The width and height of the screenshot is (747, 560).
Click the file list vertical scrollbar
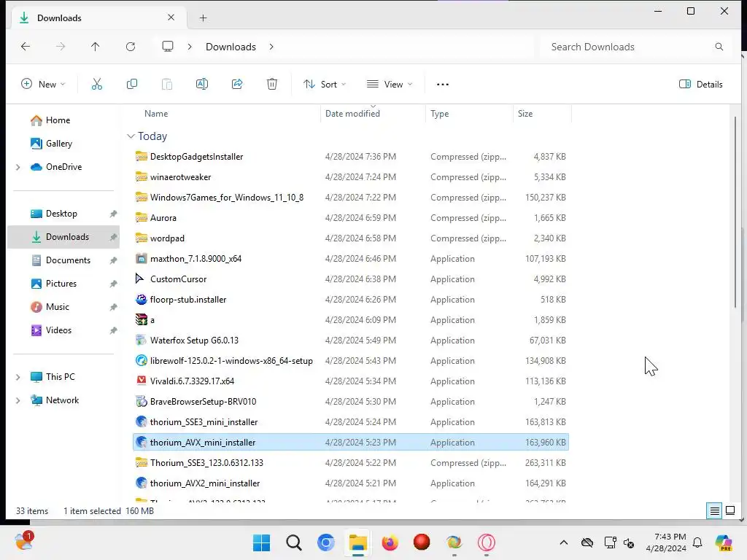click(x=735, y=212)
